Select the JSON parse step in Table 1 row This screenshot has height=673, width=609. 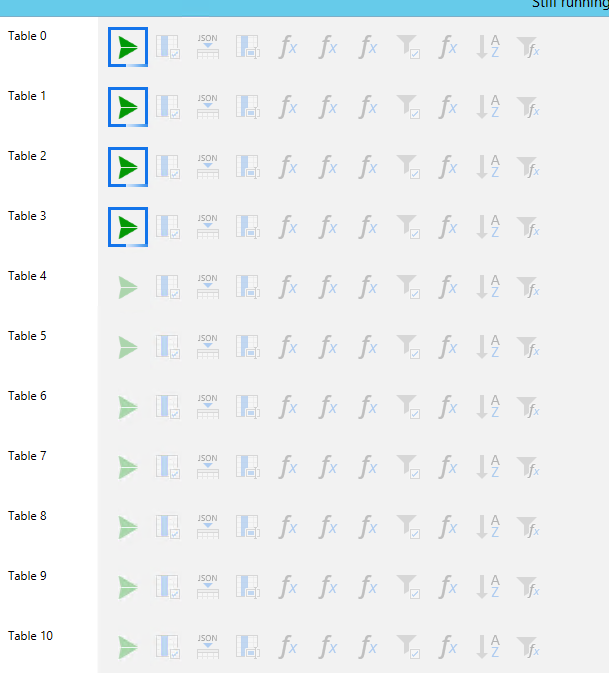point(208,107)
